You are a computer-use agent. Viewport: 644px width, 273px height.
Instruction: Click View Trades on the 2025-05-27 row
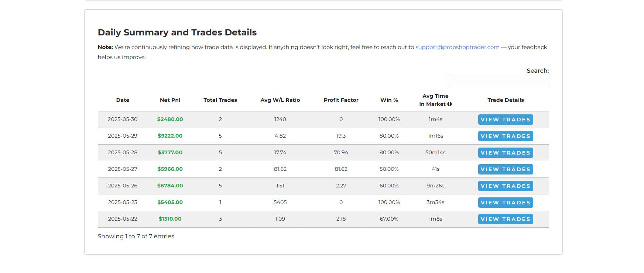(506, 169)
